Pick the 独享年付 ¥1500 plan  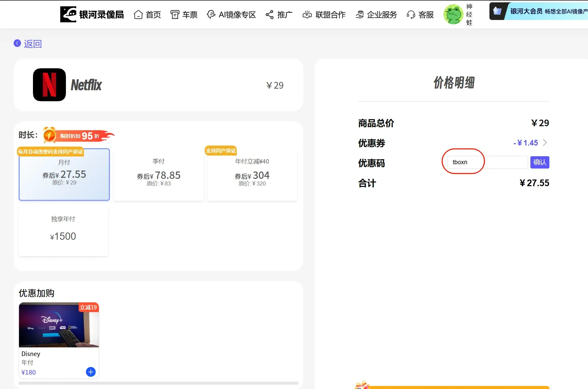click(x=63, y=232)
